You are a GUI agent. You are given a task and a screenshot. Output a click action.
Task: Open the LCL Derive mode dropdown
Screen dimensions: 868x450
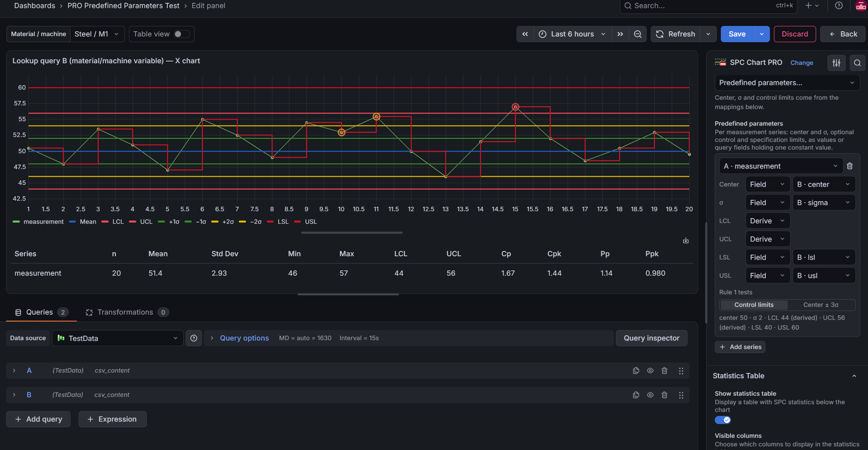tap(768, 221)
